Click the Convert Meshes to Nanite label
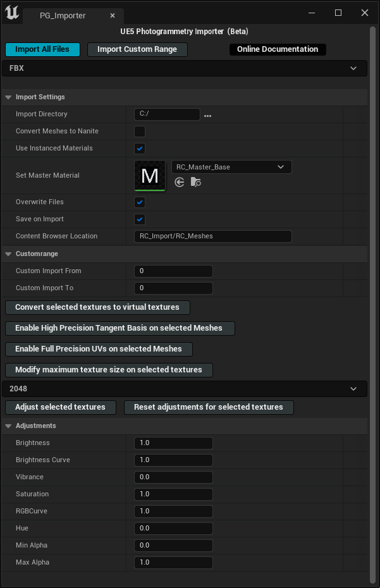Image resolution: width=380 pixels, height=588 pixels. (x=57, y=132)
